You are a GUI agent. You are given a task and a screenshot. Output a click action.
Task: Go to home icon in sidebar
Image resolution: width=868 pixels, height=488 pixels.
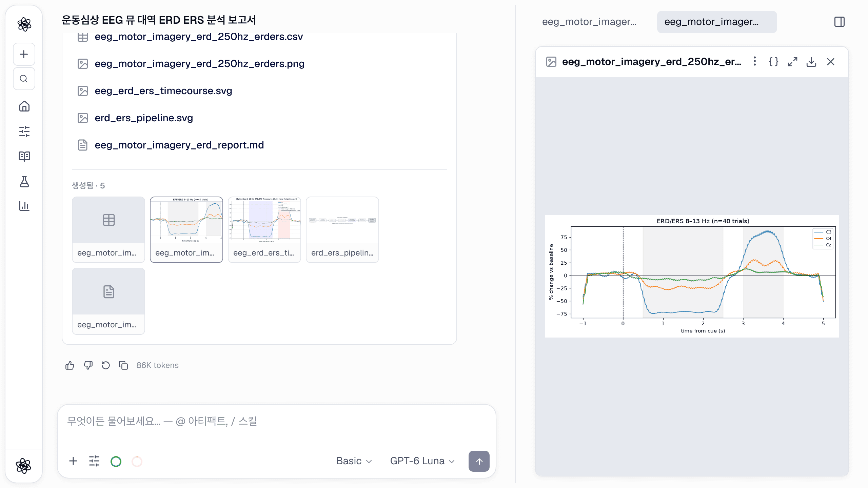click(x=24, y=106)
